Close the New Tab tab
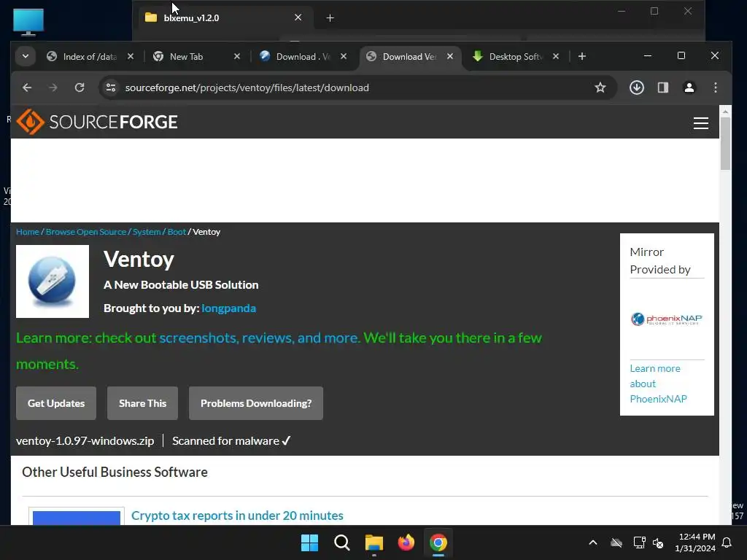The image size is (747, 560). pyautogui.click(x=237, y=56)
